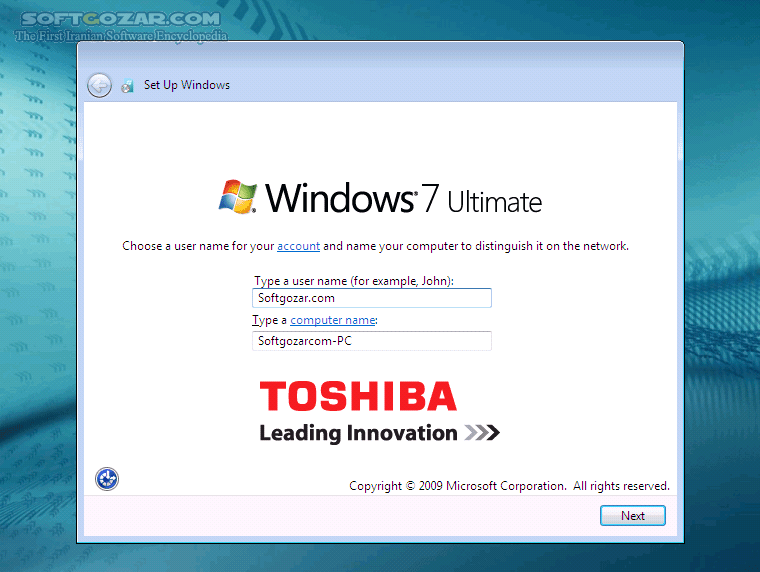Click the 'Choose a user name' instruction text
This screenshot has width=760, height=572.
[375, 246]
